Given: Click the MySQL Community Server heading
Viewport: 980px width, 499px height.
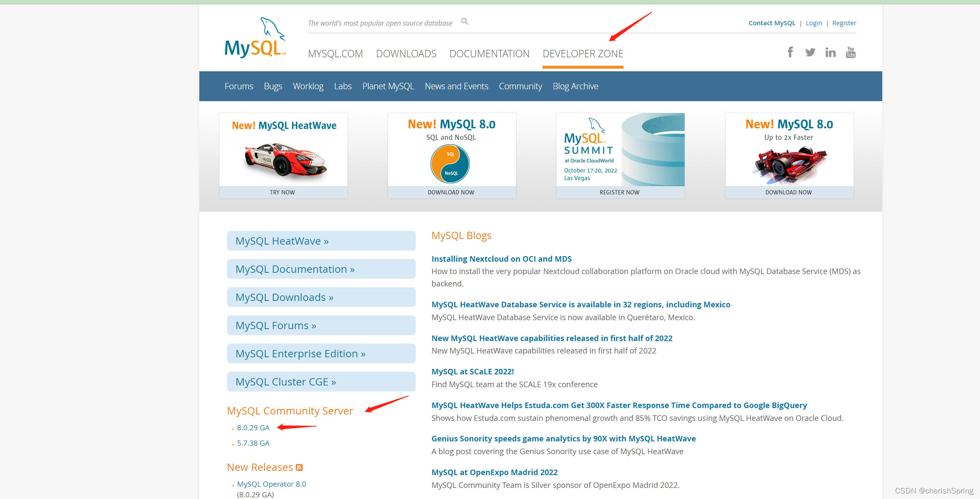Looking at the screenshot, I should [290, 411].
